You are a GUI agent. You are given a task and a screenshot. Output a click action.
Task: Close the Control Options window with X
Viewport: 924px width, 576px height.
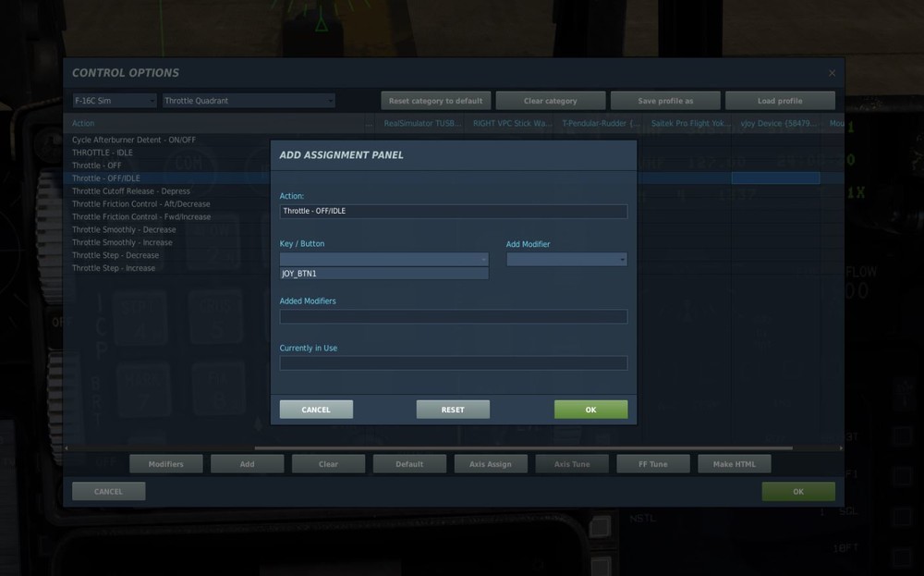tap(833, 73)
